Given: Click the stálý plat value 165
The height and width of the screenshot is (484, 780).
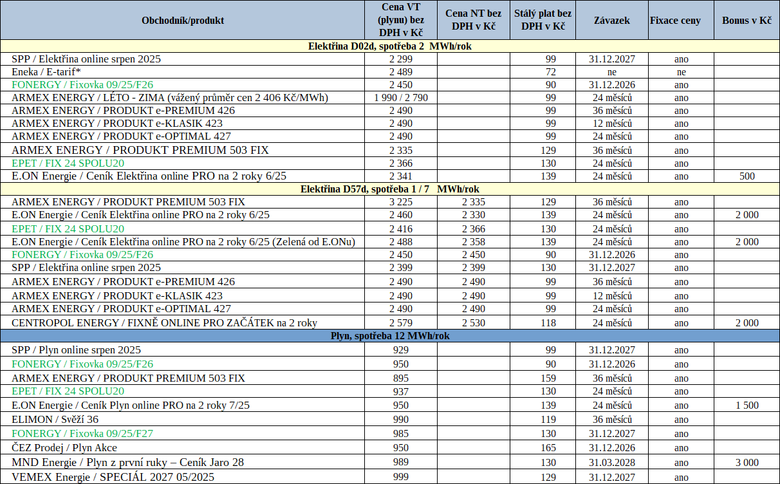Looking at the screenshot, I should click(x=548, y=448).
